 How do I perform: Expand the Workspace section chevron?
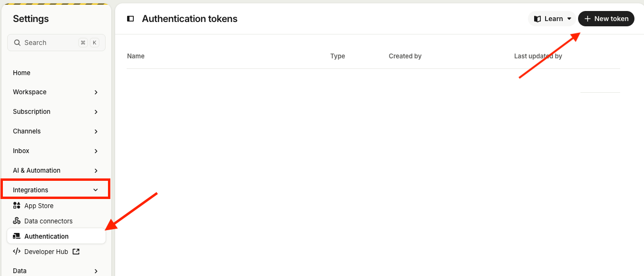point(96,92)
